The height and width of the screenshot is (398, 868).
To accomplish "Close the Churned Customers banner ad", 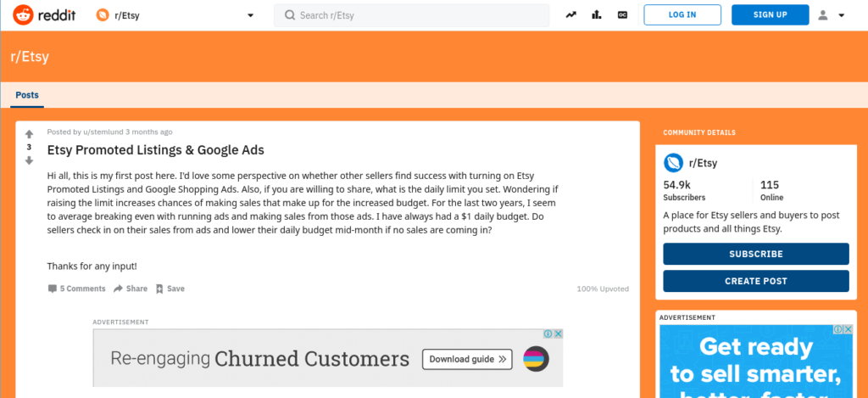I will click(x=558, y=334).
